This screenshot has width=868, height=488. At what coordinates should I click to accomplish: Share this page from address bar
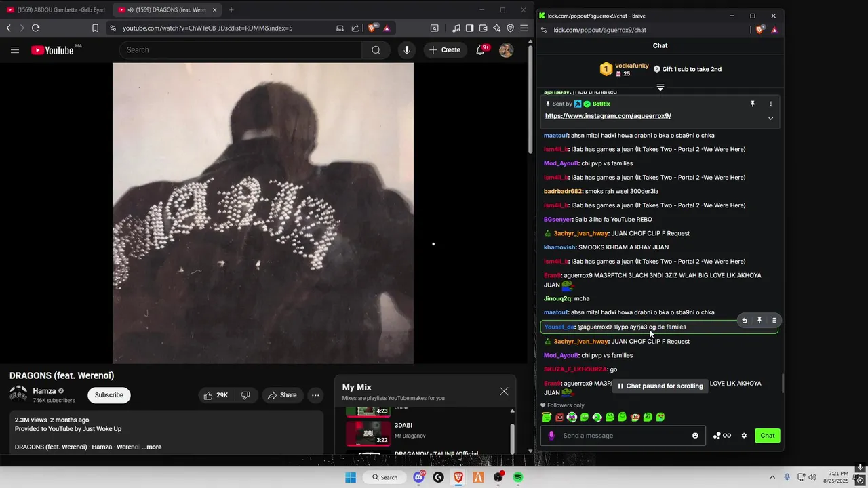coord(355,28)
